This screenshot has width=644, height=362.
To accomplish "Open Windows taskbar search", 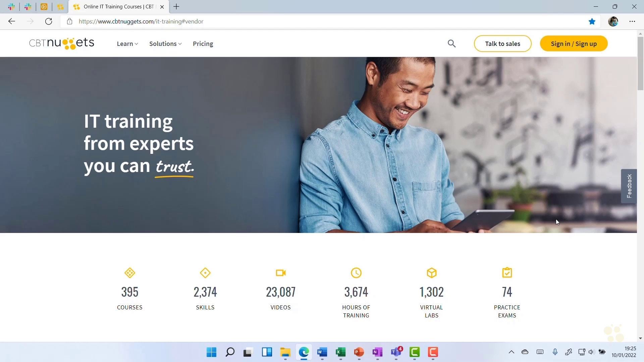I will [x=230, y=352].
